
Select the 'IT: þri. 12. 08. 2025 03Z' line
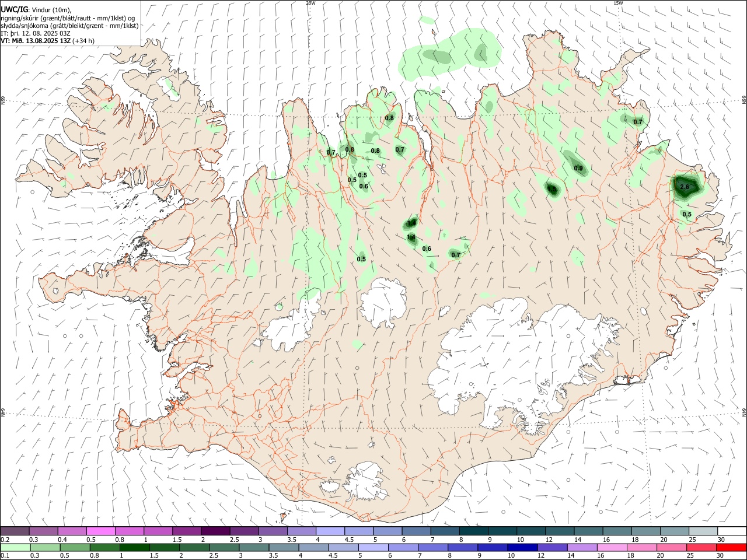(x=36, y=33)
